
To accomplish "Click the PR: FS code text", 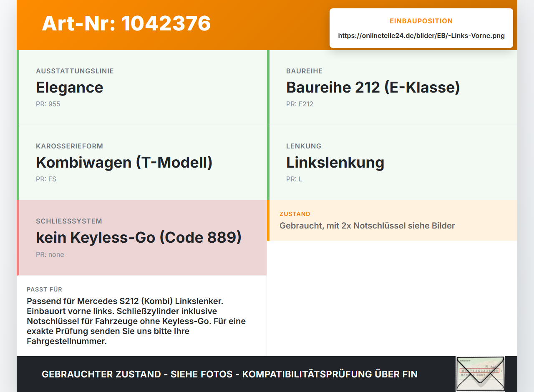I will [46, 179].
